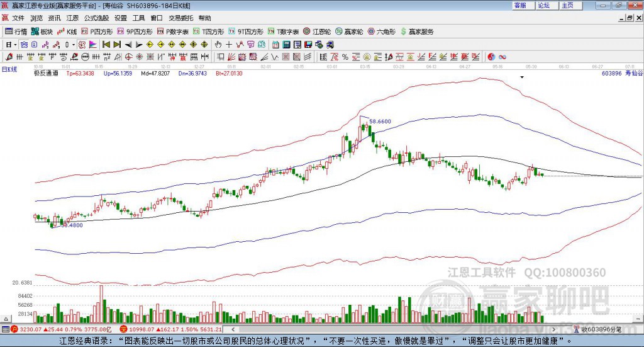Select the red pen drawing tool
This screenshot has width=644, height=347.
click(9, 57)
